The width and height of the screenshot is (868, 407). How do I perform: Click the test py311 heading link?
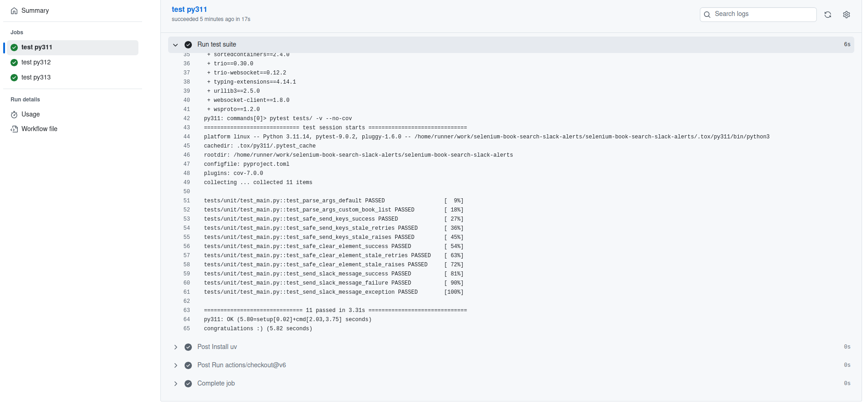click(x=189, y=10)
